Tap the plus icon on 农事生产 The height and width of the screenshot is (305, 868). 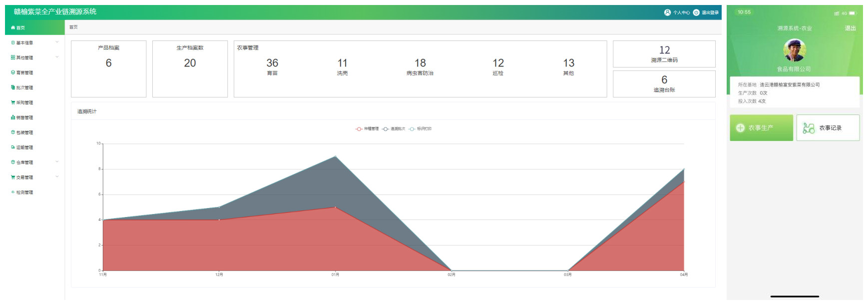740,128
